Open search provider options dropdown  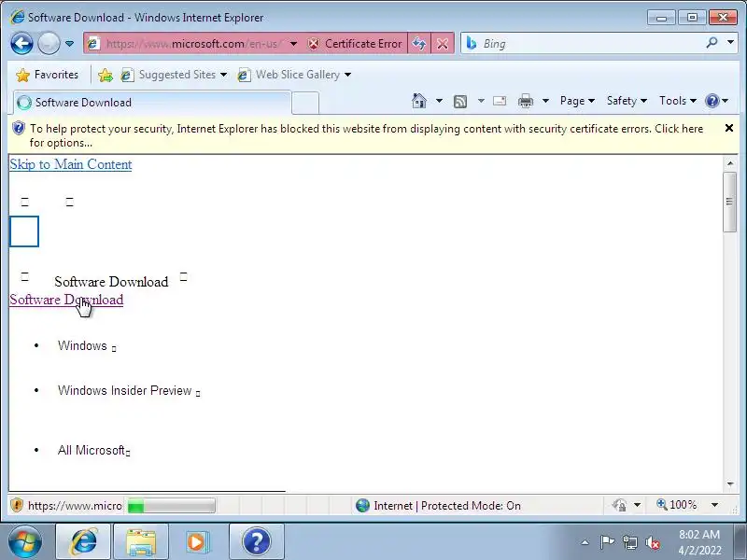click(x=730, y=43)
